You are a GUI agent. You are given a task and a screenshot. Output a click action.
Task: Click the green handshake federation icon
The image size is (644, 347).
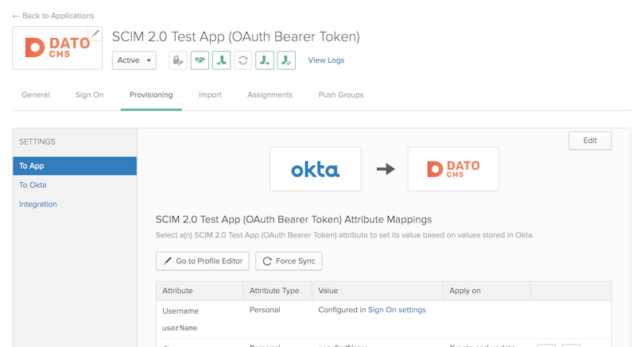[200, 60]
